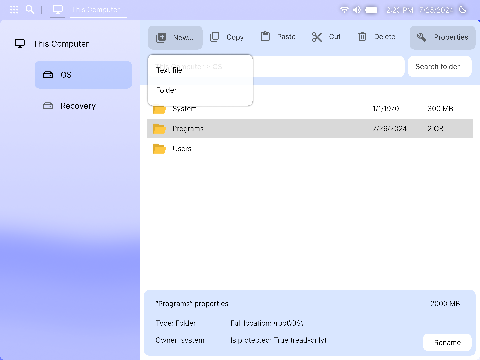Viewport: 480px width, 360px height.
Task: Toggle the Properties panel button
Action: click(x=443, y=38)
